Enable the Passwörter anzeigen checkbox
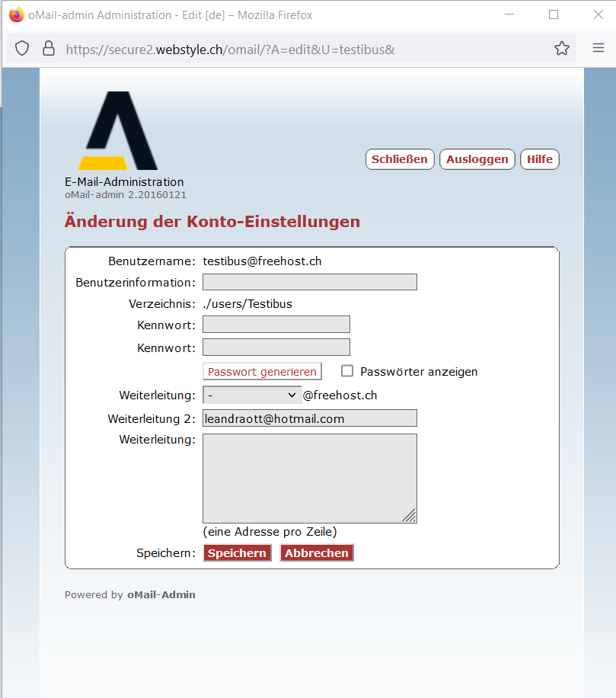Image resolution: width=616 pixels, height=698 pixels. point(348,371)
